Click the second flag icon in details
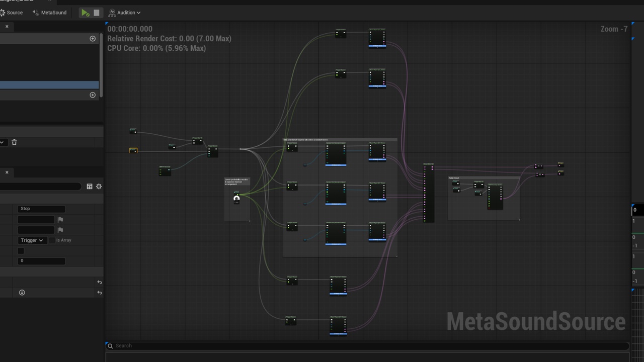The width and height of the screenshot is (644, 362). click(x=60, y=230)
